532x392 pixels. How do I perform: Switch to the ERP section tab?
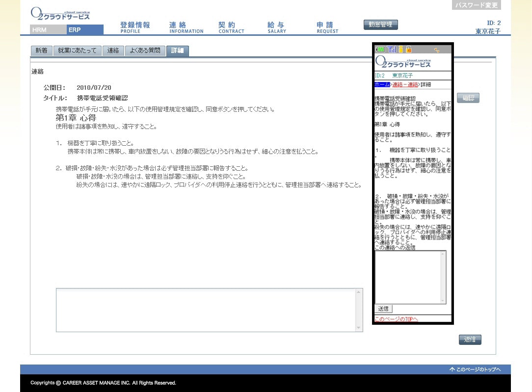pos(85,30)
